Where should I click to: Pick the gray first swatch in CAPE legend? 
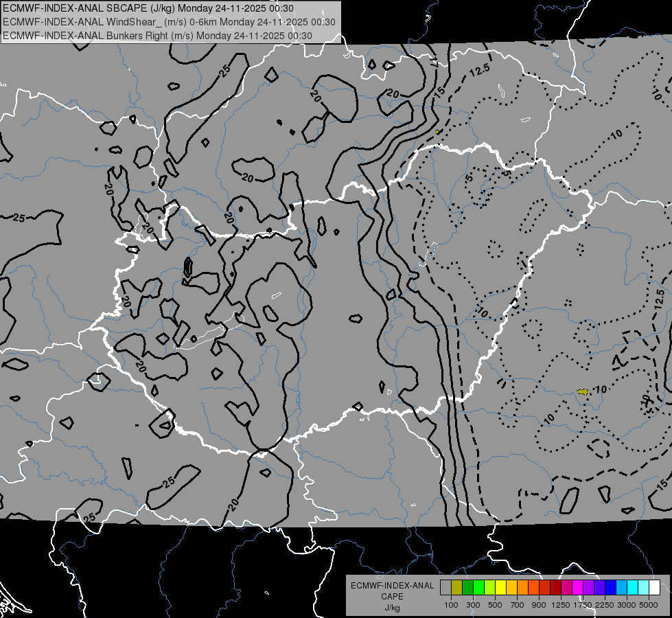(x=445, y=587)
